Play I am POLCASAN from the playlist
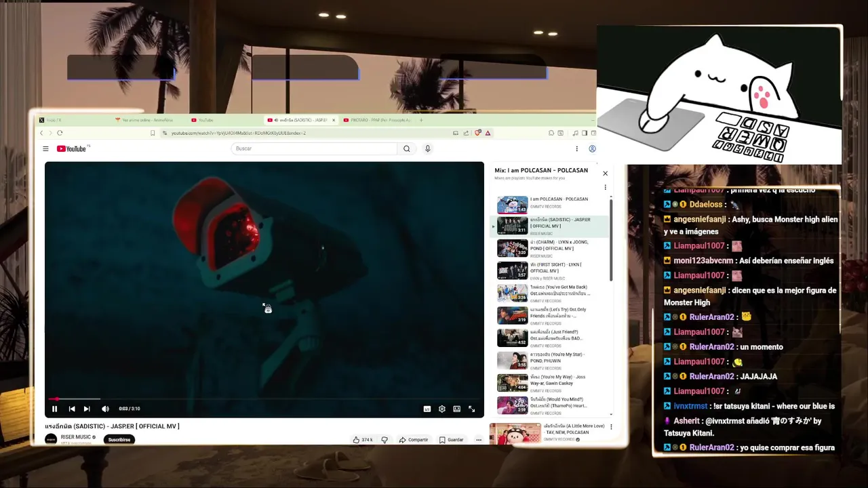Image resolution: width=868 pixels, height=488 pixels. pyautogui.click(x=550, y=205)
